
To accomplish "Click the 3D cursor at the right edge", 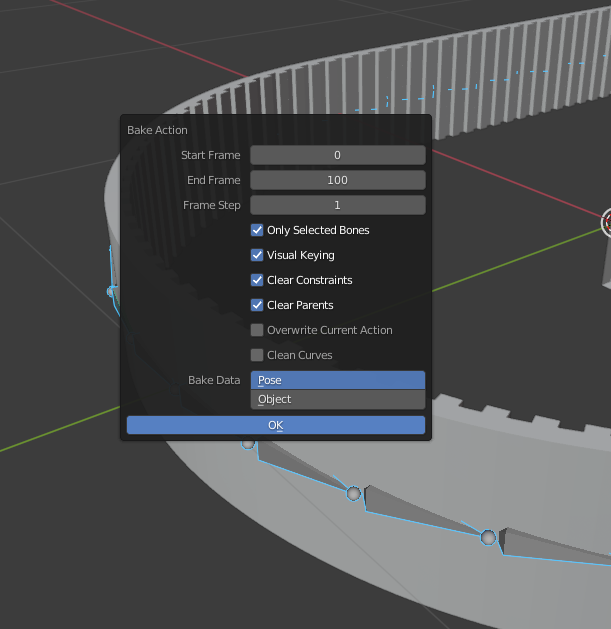I will coord(606,222).
